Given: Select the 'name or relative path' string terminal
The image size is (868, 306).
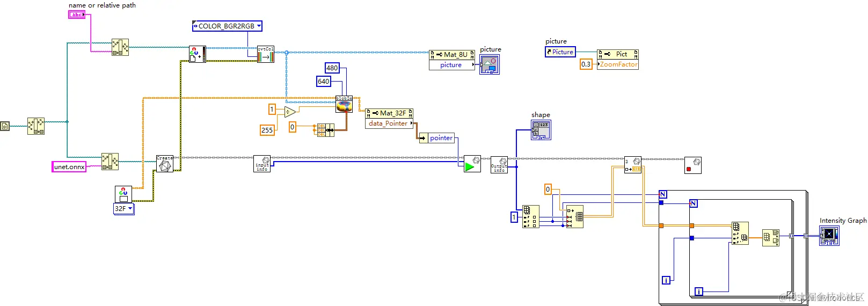Looking at the screenshot, I should (x=77, y=14).
